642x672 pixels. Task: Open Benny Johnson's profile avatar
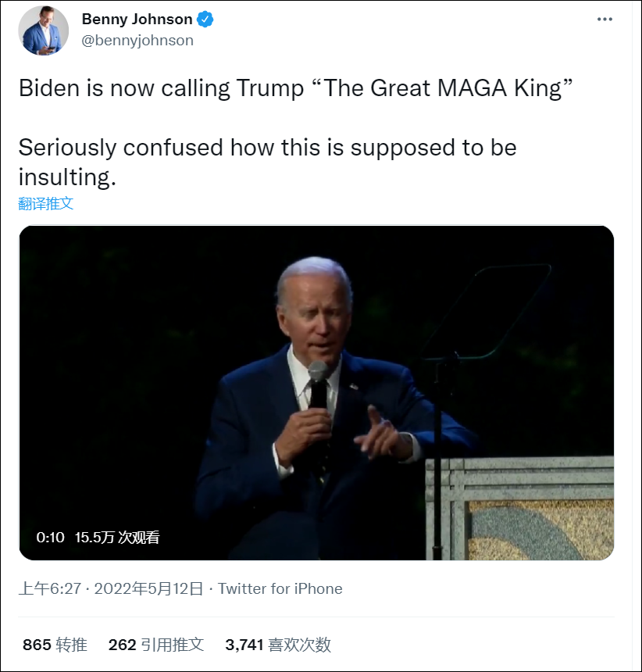pyautogui.click(x=44, y=30)
